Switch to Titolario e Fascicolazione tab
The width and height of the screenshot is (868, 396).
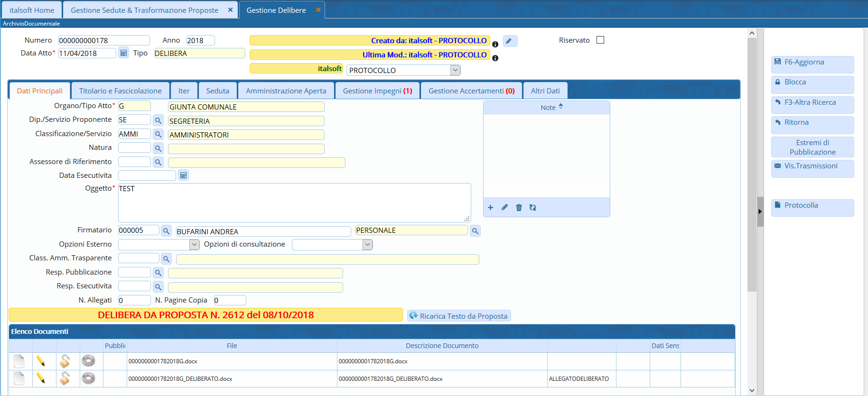click(x=120, y=91)
